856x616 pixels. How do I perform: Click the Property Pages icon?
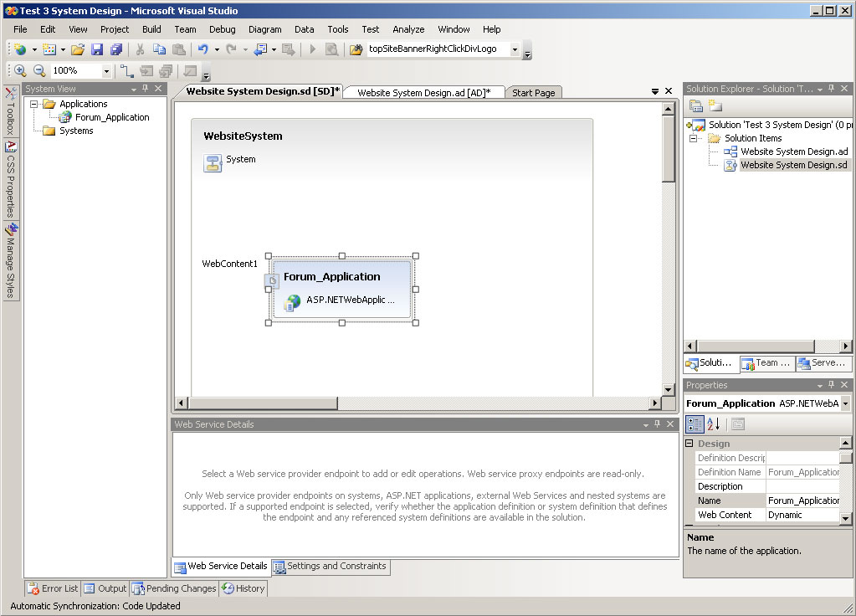[x=738, y=423]
